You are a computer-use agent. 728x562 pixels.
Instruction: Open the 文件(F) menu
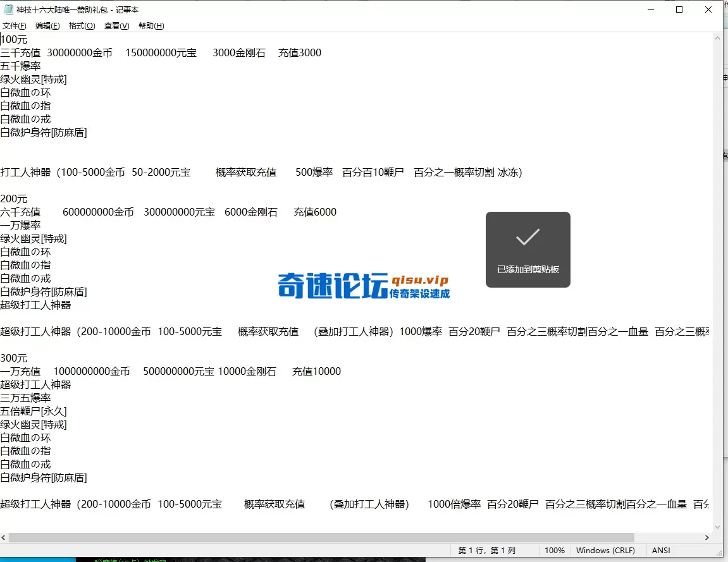[x=15, y=26]
